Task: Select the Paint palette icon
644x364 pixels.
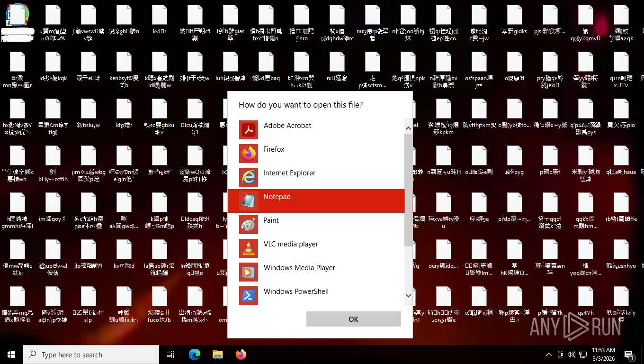Action: [x=249, y=224]
